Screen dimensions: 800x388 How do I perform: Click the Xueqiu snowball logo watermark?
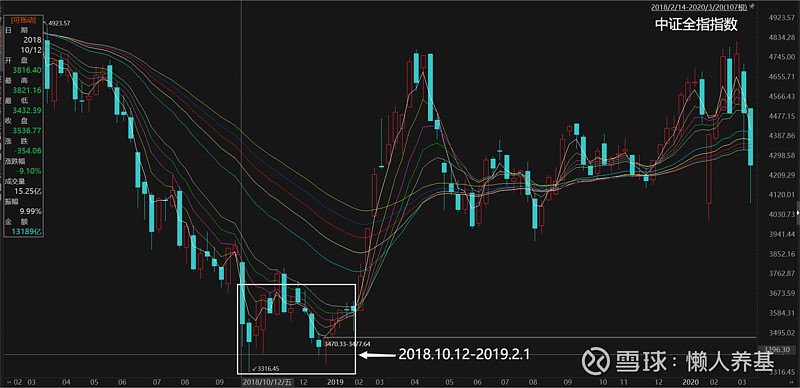pyautogui.click(x=594, y=360)
